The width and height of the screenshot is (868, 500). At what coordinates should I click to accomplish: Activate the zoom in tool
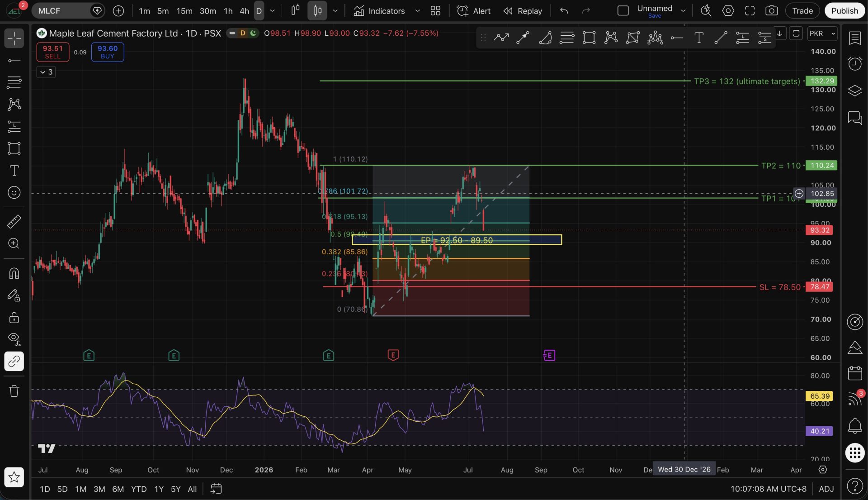[14, 243]
